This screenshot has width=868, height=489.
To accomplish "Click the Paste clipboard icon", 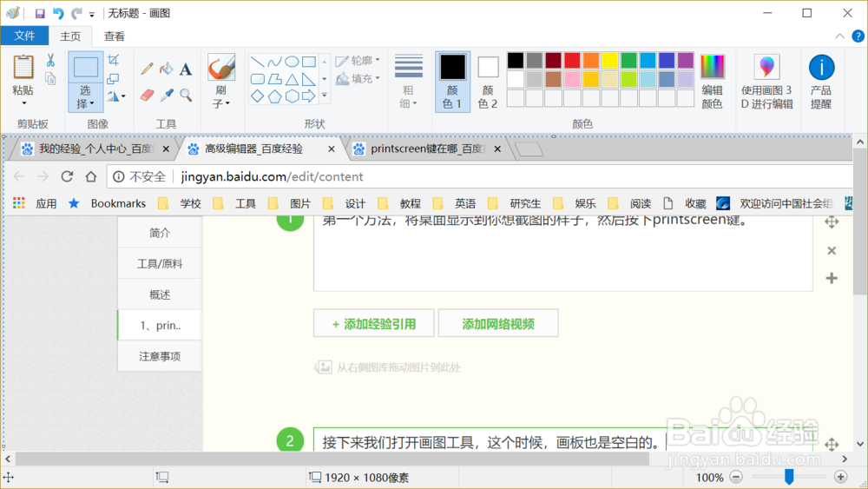I will click(x=23, y=67).
